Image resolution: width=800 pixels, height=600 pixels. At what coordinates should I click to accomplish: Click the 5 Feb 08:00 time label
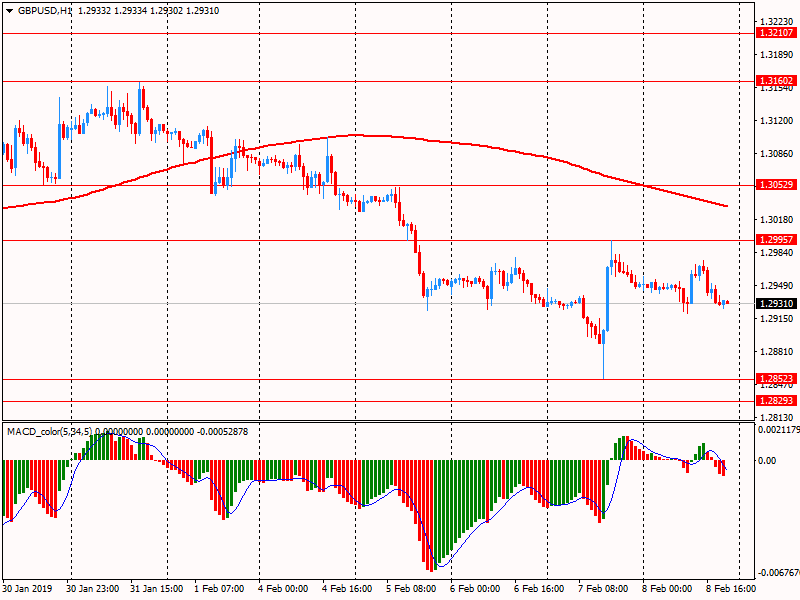coord(411,588)
